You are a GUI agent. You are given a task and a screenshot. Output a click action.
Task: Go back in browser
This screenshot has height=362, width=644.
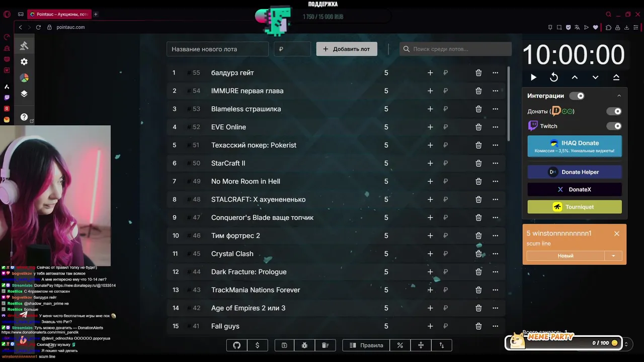click(x=20, y=27)
